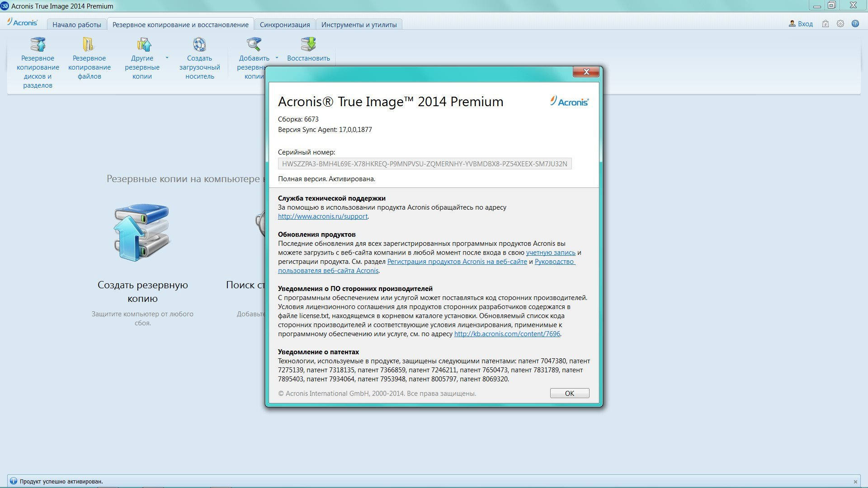This screenshot has height=488, width=868.
Task: Switch to the Синхронизация tab
Action: tap(285, 24)
